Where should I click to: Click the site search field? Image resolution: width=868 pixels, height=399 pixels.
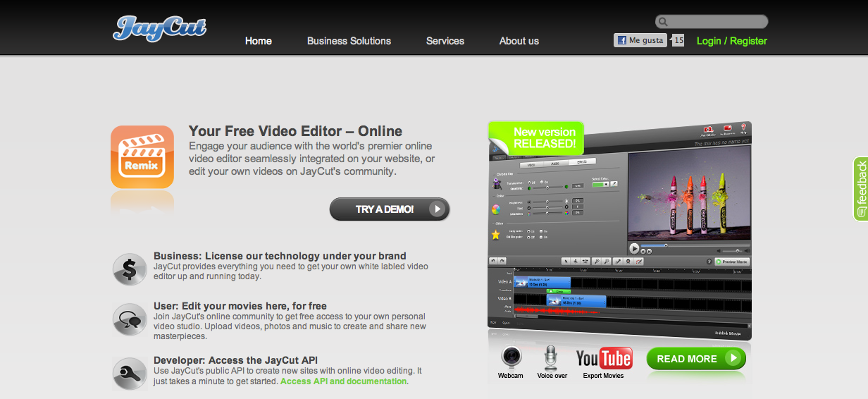[712, 22]
